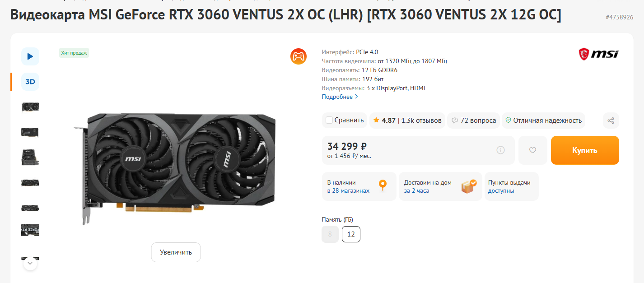Viewport: 644px width, 283px height.
Task: Click the orange Купить button
Action: click(x=585, y=150)
